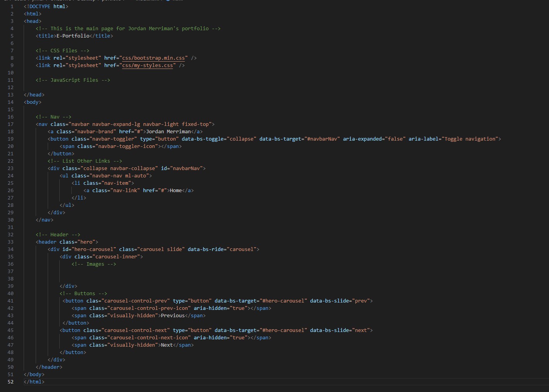Click the 'navbar-toggler-icon' span class
Viewport: 549px width, 392px height.
127,146
